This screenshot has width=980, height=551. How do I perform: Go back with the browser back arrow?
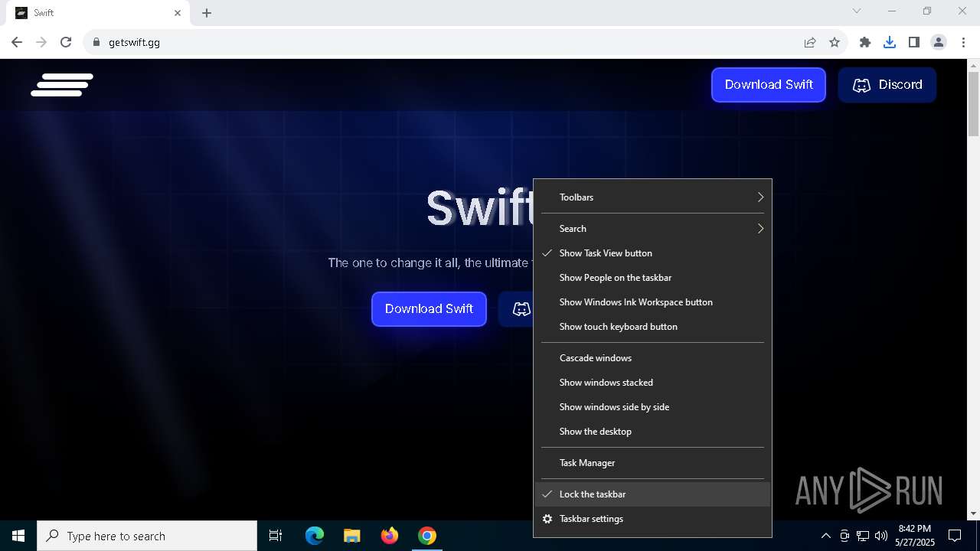pyautogui.click(x=17, y=42)
